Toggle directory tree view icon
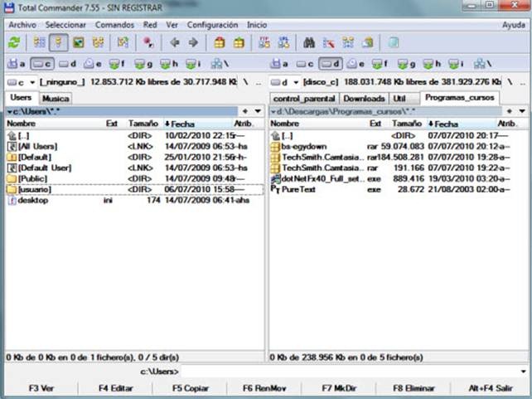This screenshot has width=532, height=399. point(98,42)
